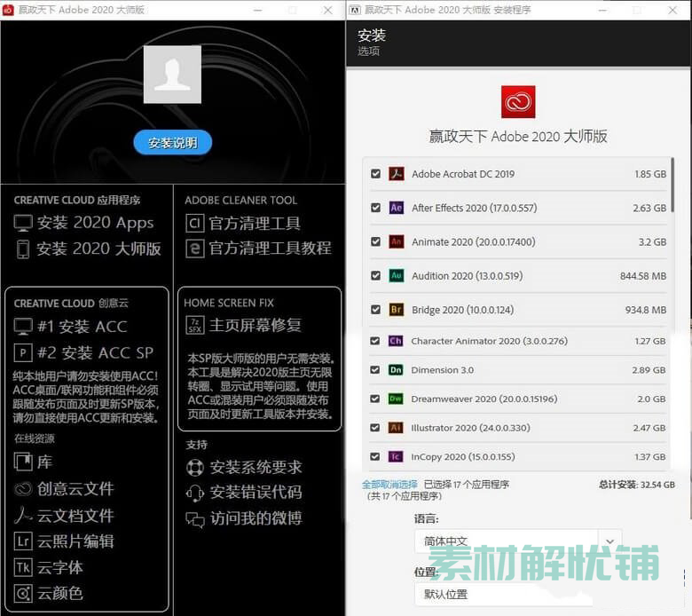Click the Adobe Acrobat DC app icon

(397, 174)
